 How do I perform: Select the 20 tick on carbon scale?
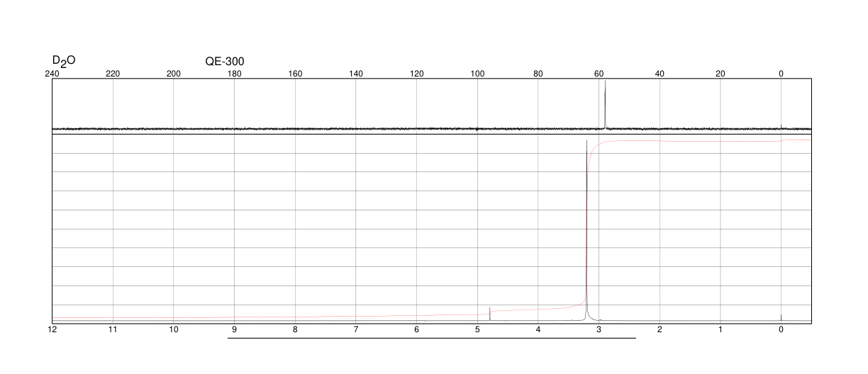720,74
